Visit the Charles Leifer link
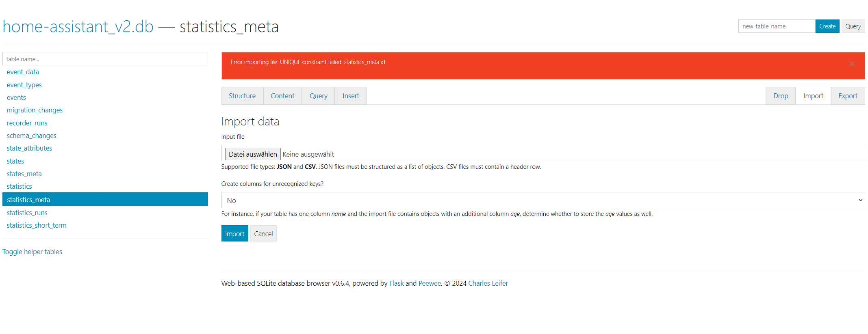 pos(488,283)
